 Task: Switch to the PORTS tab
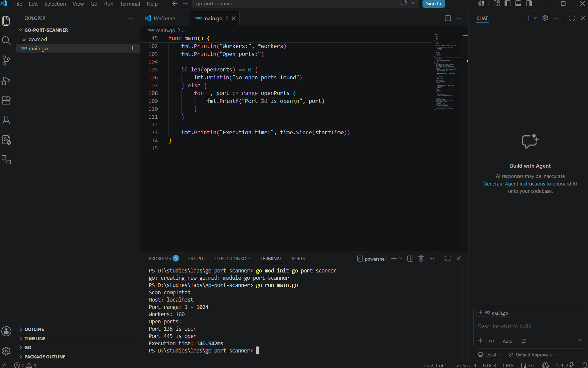pyautogui.click(x=298, y=259)
